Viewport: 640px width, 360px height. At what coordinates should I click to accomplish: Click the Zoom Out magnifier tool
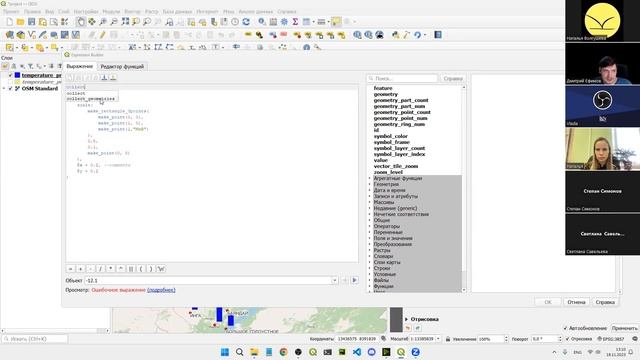pyautogui.click(x=114, y=22)
